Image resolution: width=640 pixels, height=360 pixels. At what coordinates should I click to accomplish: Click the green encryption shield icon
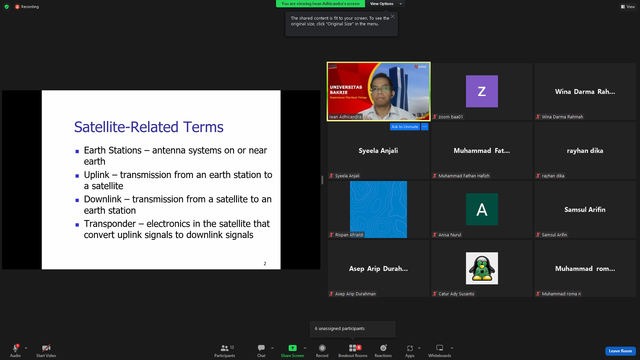(x=7, y=7)
